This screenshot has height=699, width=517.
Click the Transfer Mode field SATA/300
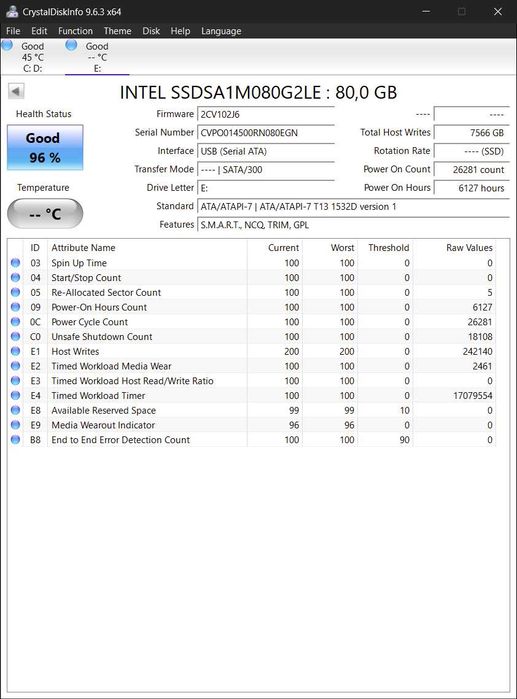click(266, 169)
